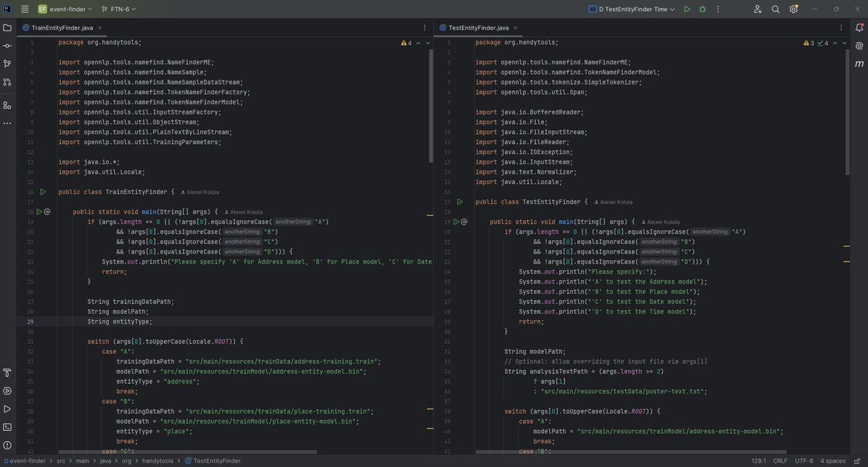Open the Terminal tool window icon

[x=9, y=427]
